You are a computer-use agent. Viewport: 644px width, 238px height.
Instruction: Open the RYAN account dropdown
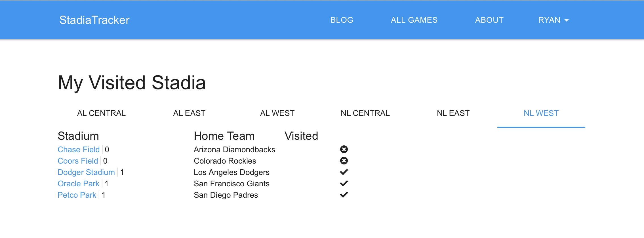[554, 20]
